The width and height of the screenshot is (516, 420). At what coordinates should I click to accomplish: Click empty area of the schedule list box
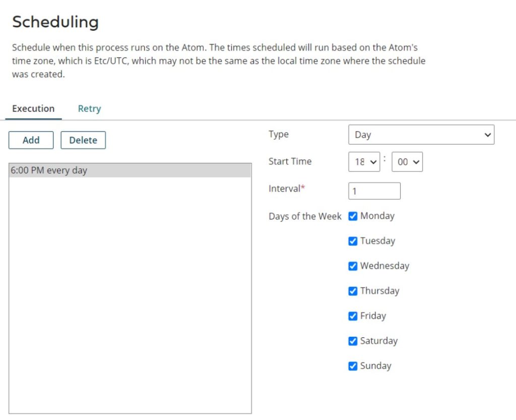130,292
